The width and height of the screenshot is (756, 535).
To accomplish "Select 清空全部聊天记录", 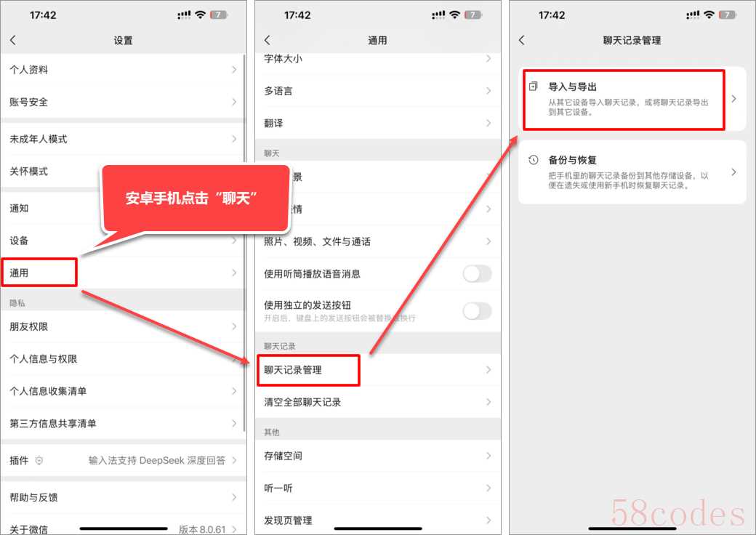I will click(x=377, y=402).
